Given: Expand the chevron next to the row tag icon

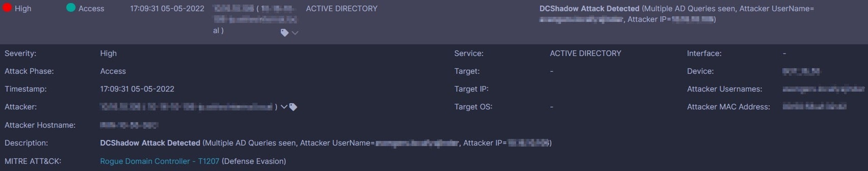Looking at the screenshot, I should tap(295, 33).
